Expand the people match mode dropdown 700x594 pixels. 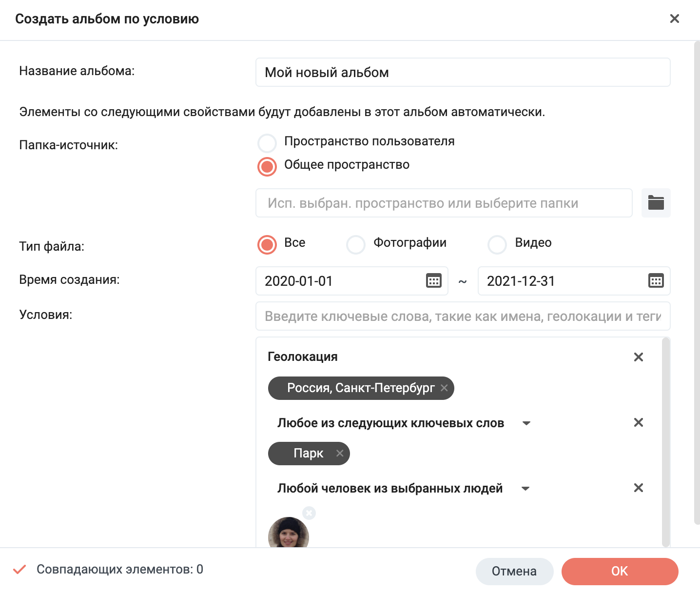[525, 489]
